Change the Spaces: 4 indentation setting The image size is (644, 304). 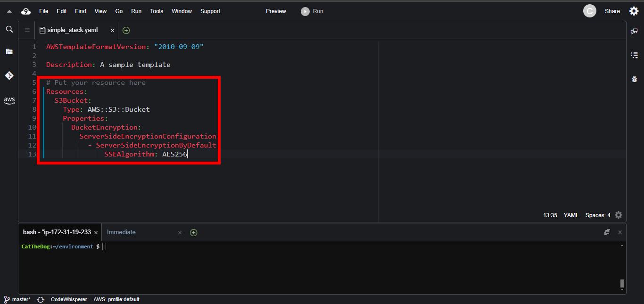click(x=597, y=215)
